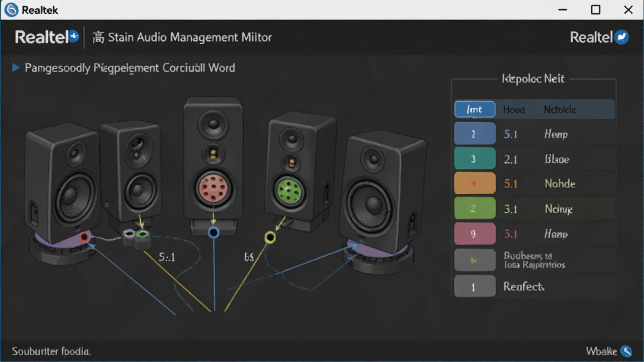Click the red perforated driver on center speaker
Viewport: 644px width, 362px height.
(x=213, y=188)
